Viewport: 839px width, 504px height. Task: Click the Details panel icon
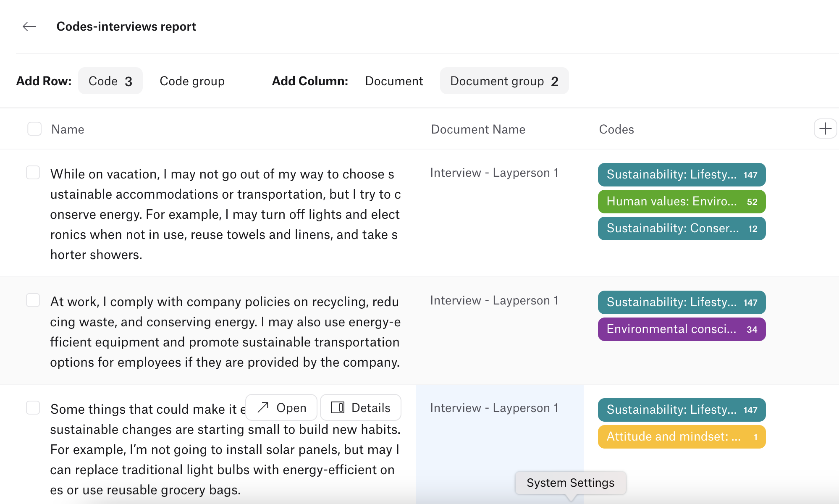coord(338,407)
